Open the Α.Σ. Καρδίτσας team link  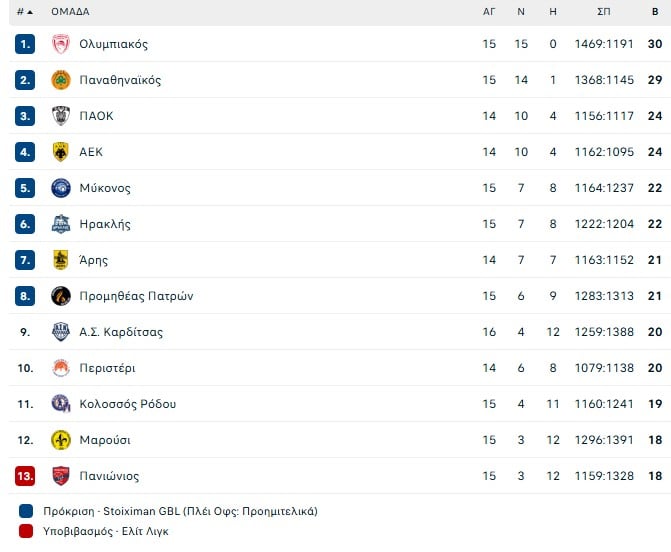pyautogui.click(x=120, y=332)
